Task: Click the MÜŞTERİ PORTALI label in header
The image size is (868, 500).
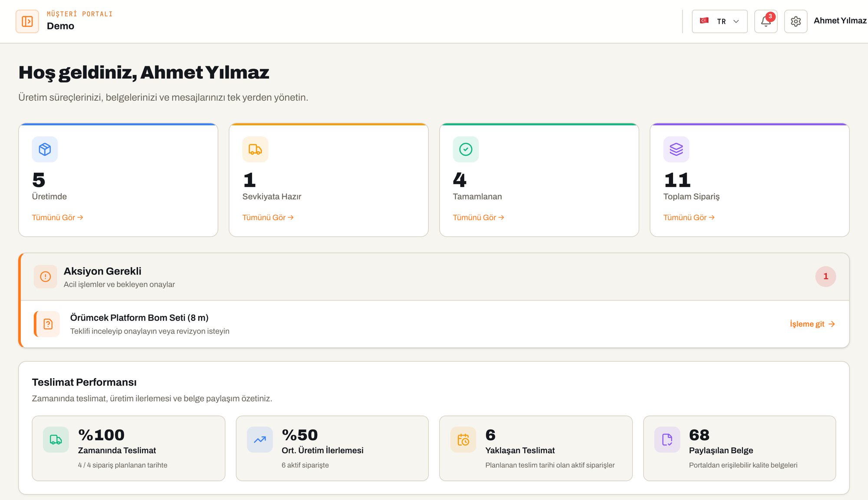Action: [80, 14]
